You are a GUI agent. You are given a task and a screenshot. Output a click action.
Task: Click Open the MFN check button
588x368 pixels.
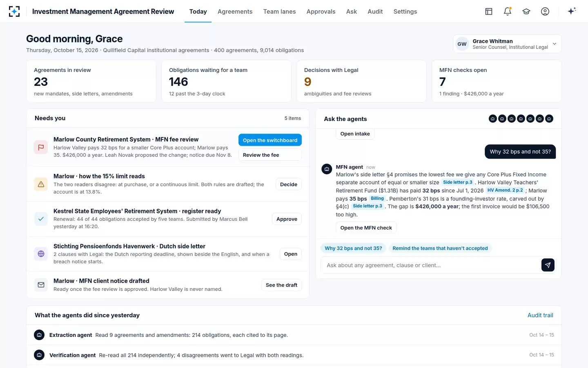tap(366, 228)
